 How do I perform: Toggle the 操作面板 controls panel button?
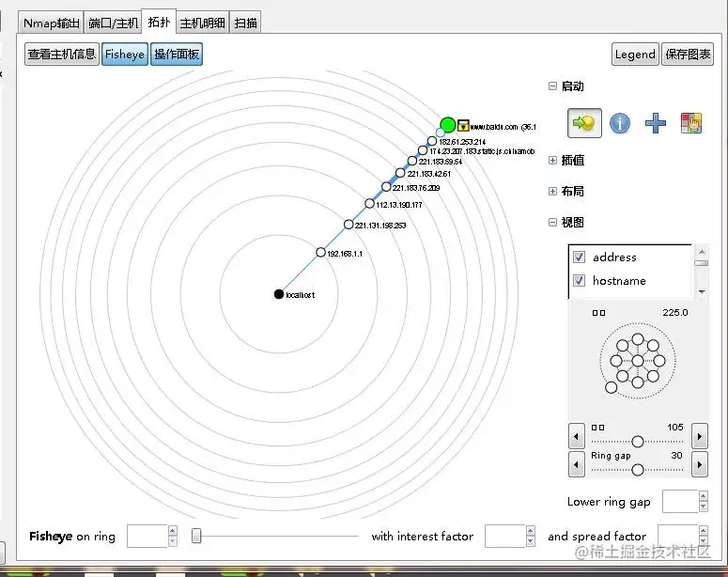[x=177, y=55]
